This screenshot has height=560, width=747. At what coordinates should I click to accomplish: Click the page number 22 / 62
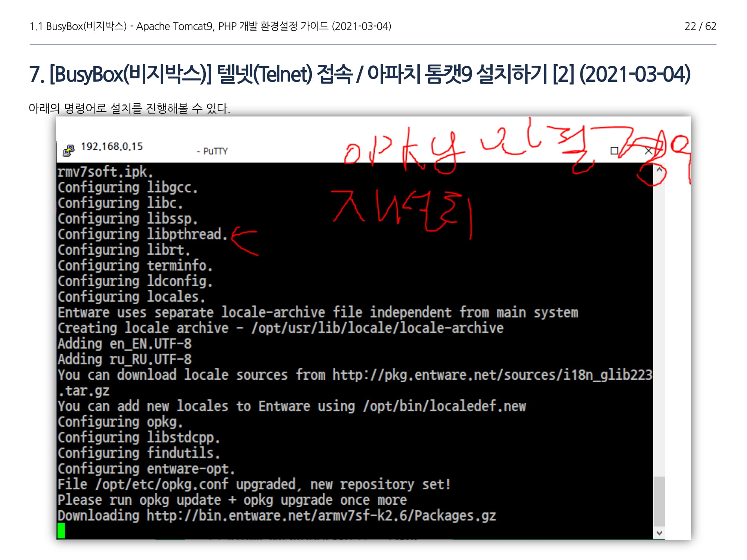[700, 26]
